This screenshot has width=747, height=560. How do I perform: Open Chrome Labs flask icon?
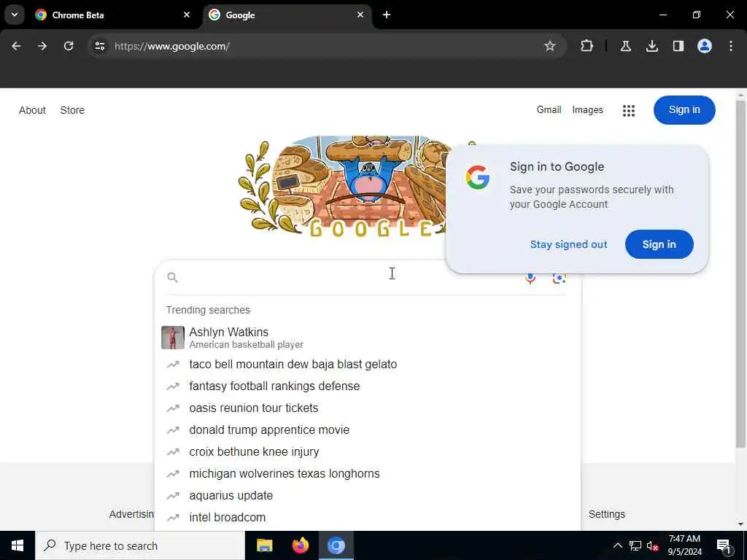[x=625, y=46]
